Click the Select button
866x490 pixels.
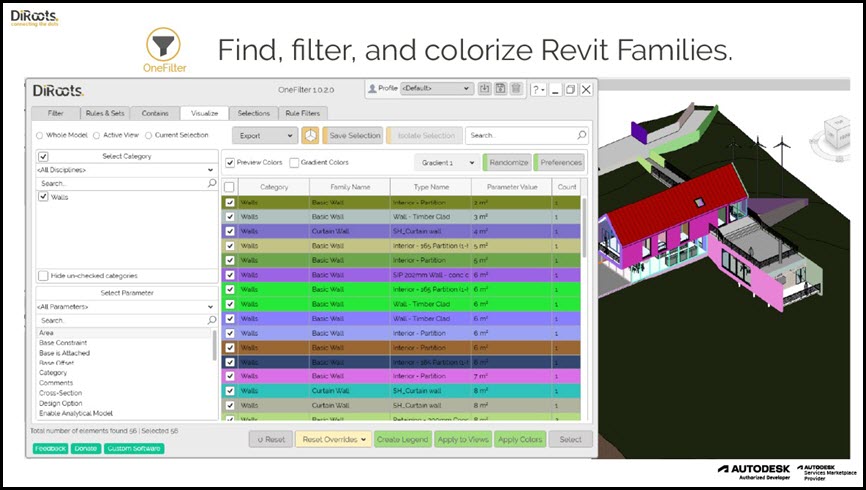570,439
